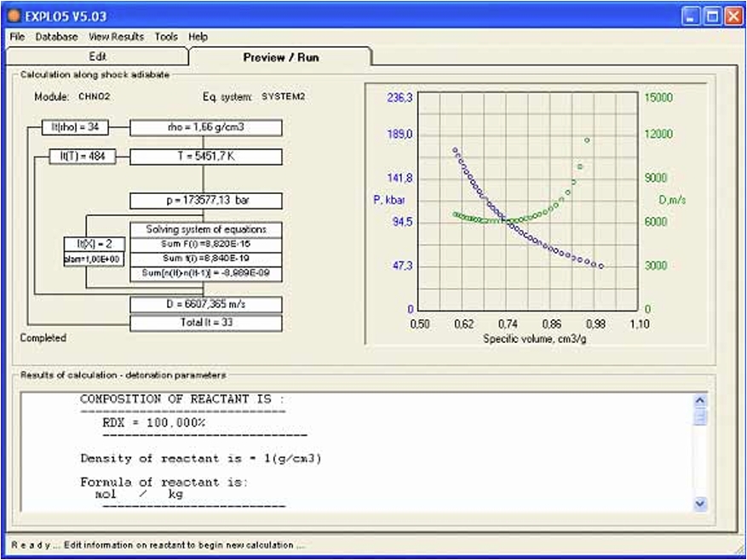747x560 pixels.
Task: Open the Database menu
Action: [56, 37]
